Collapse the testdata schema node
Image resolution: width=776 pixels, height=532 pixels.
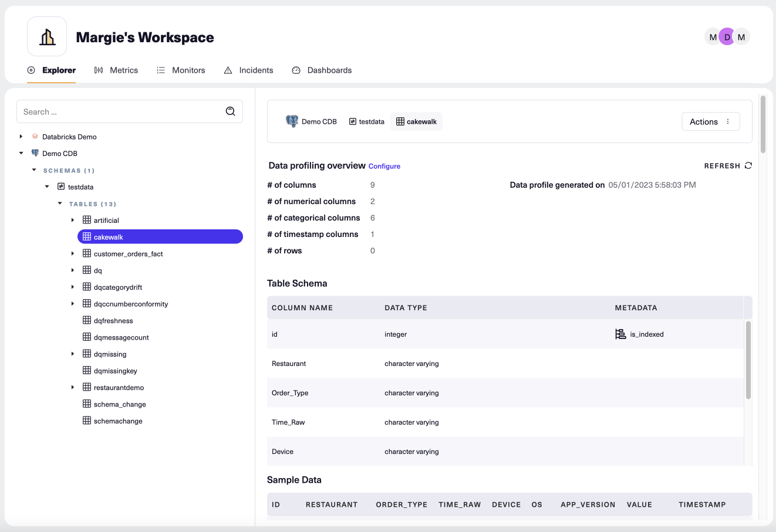click(47, 187)
